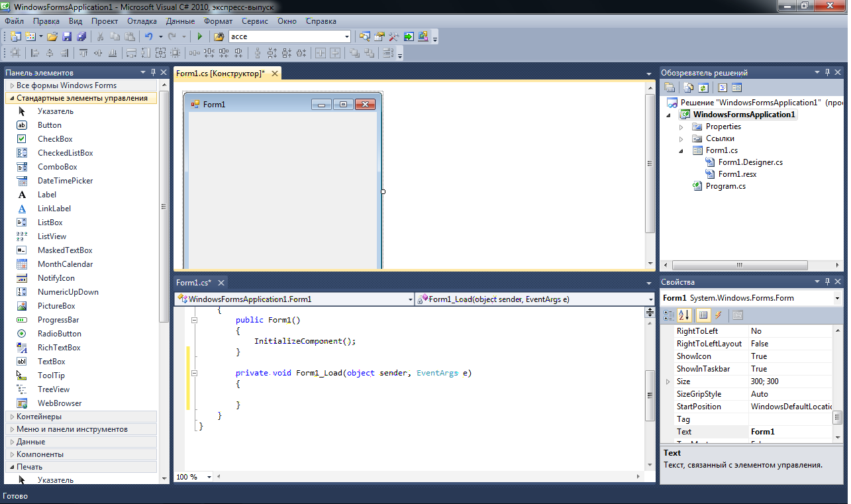Click code editor vertical scrollbar thumb
851x504 pixels.
tap(650, 396)
